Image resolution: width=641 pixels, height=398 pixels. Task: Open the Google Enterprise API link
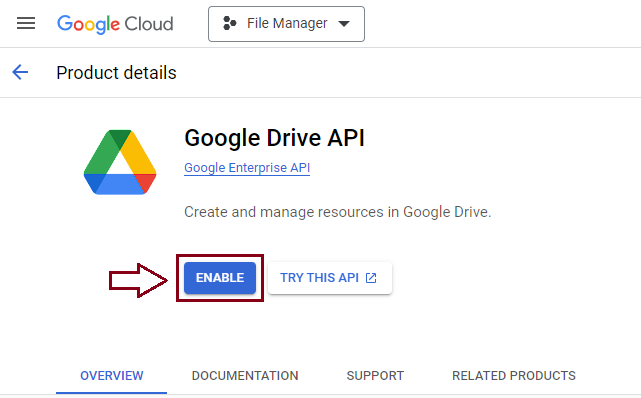coord(247,168)
